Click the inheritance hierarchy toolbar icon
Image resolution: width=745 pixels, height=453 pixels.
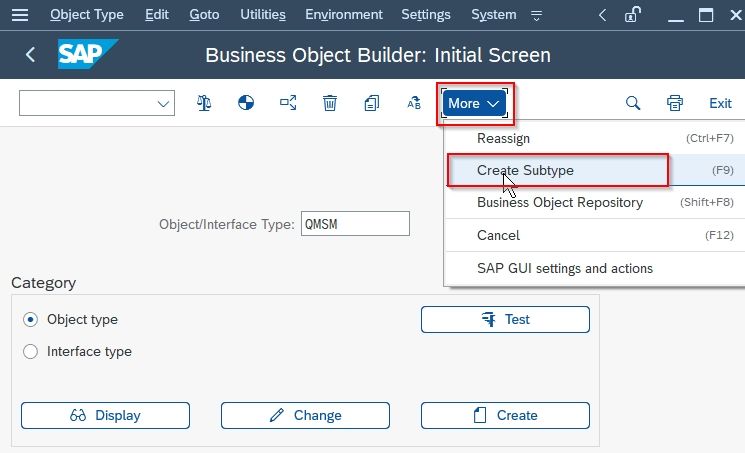(288, 103)
